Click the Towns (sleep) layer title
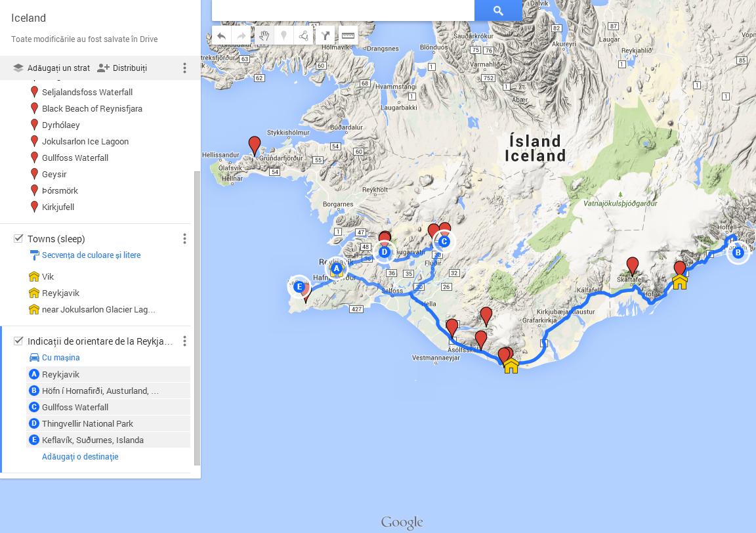 [56, 239]
